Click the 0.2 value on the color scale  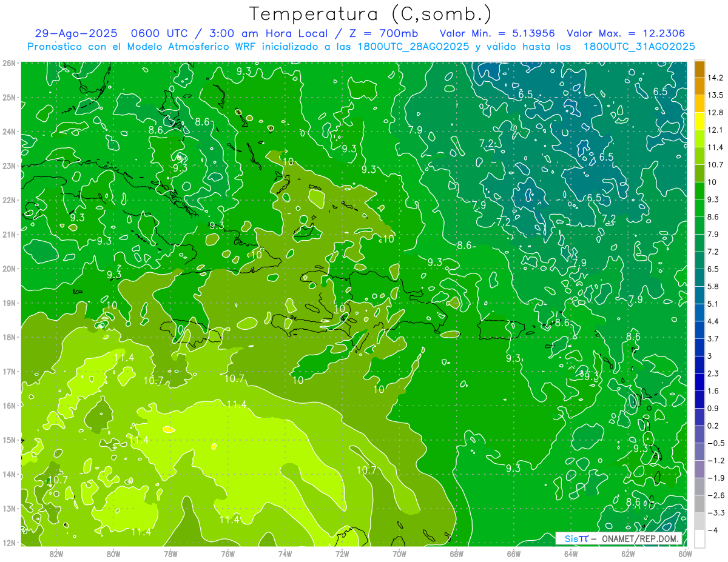pyautogui.click(x=714, y=426)
